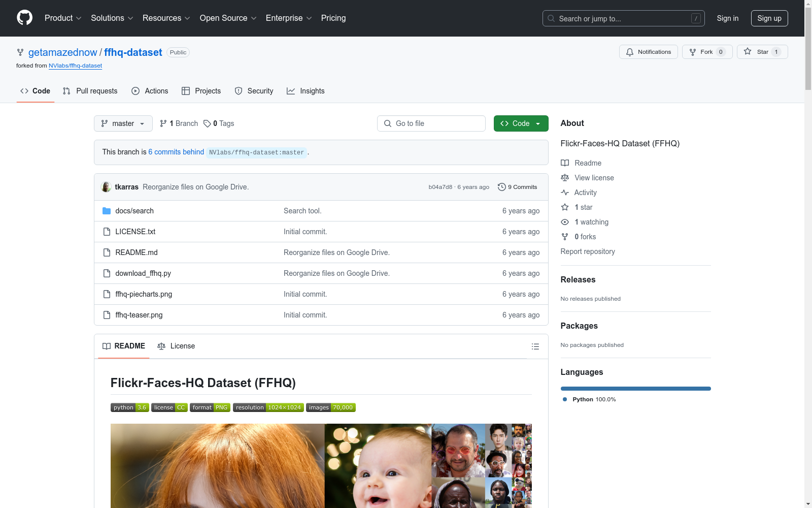812x508 pixels.
Task: Open the repository Activity link
Action: [x=579, y=193]
